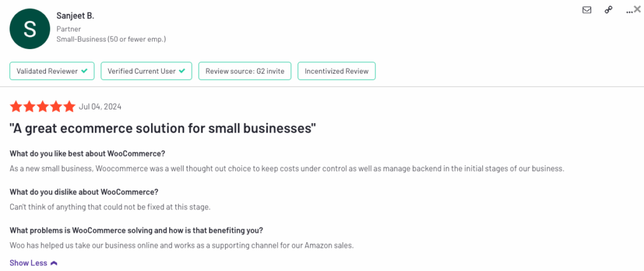The width and height of the screenshot is (644, 271).
Task: Open the three-dot more options menu
Action: pos(629,11)
